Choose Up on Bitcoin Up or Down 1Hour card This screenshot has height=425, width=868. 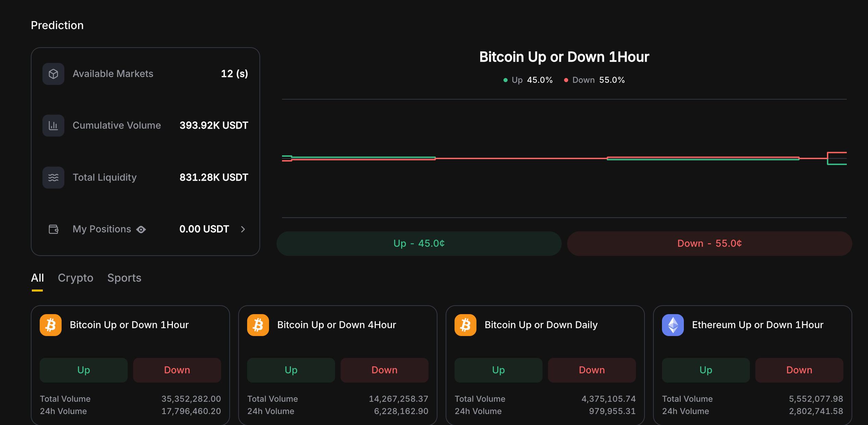[84, 370]
